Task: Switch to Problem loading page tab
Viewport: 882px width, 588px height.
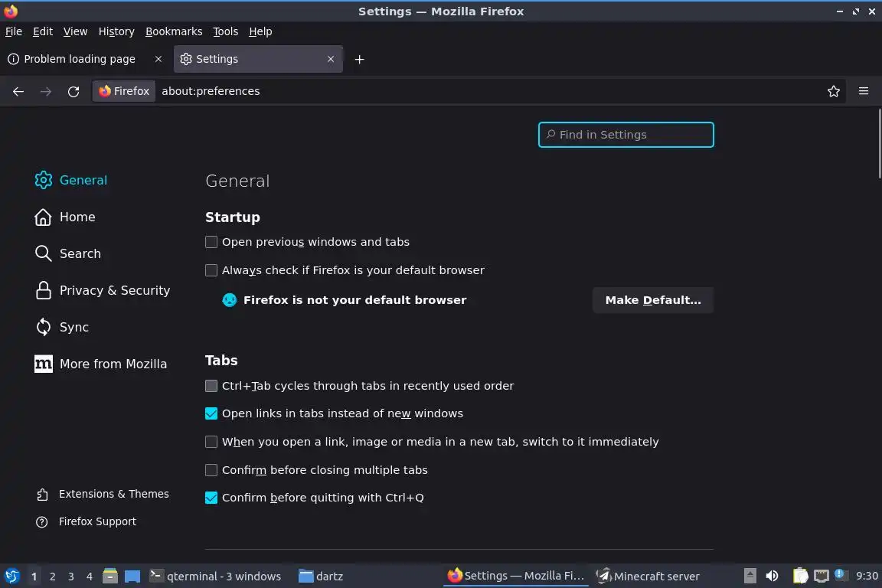Action: pos(79,59)
